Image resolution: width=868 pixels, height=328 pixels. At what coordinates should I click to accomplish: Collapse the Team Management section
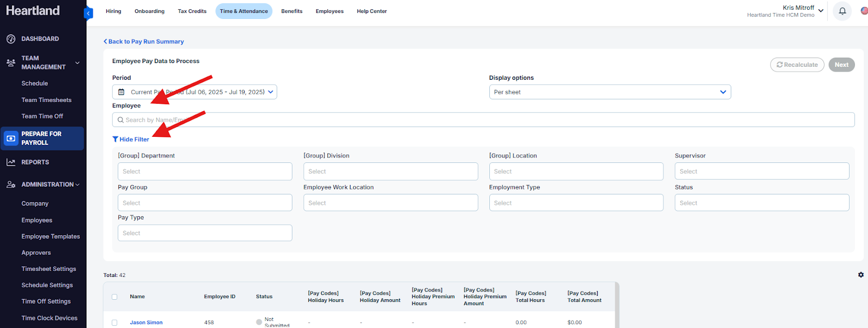pos(77,63)
